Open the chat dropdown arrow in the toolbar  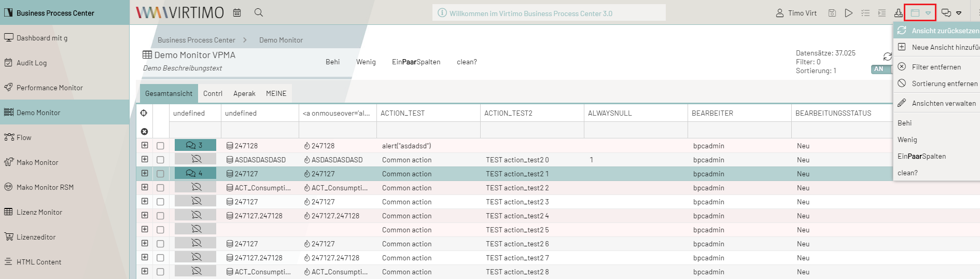coord(959,13)
